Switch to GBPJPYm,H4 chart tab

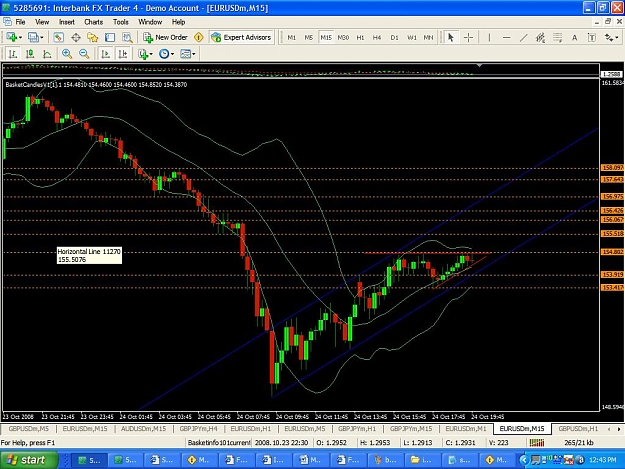[198, 429]
